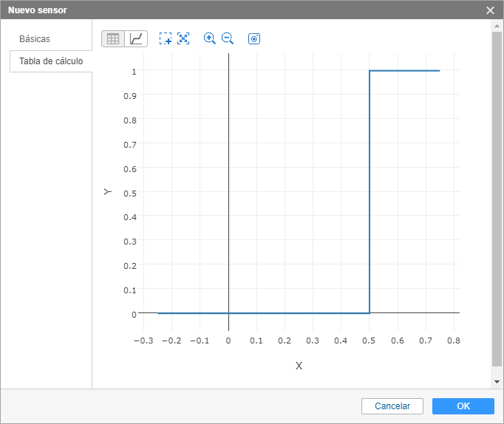Click the fit-to-screen autoscale icon
This screenshot has height=424, width=504.
coord(183,38)
